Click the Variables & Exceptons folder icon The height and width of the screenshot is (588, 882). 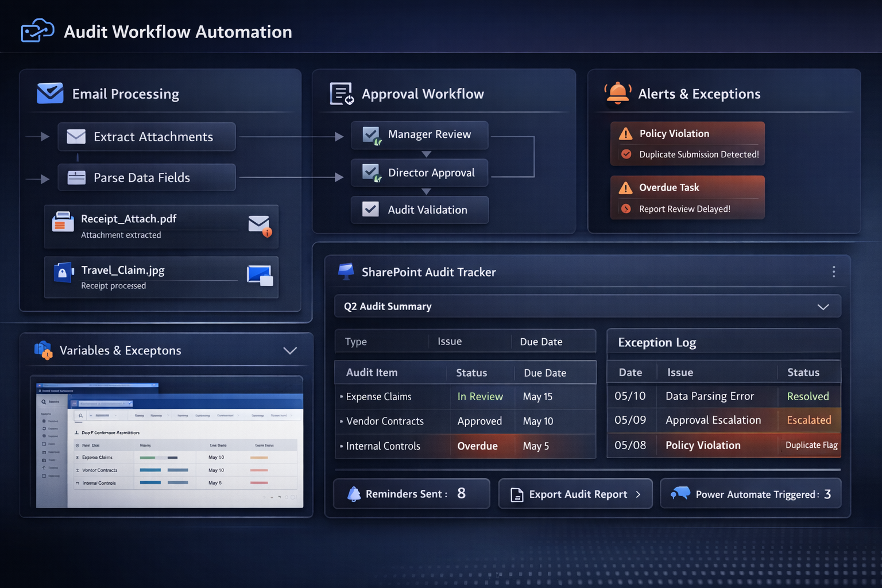tap(44, 350)
